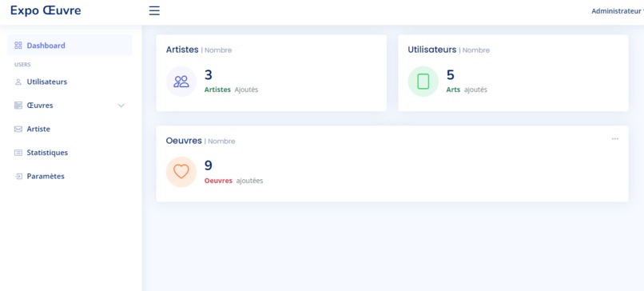Toggle the sidebar with the hamburger icon
The image size is (644, 291).
(x=154, y=10)
